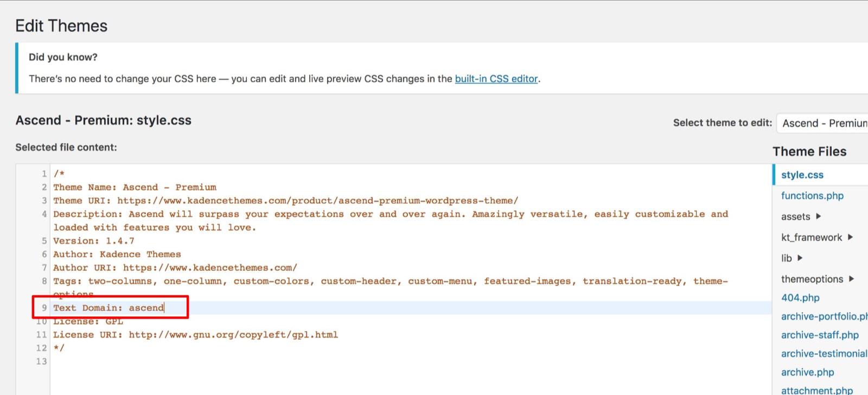This screenshot has width=868, height=395.
Task: Open style.css in theme files
Action: pos(802,175)
